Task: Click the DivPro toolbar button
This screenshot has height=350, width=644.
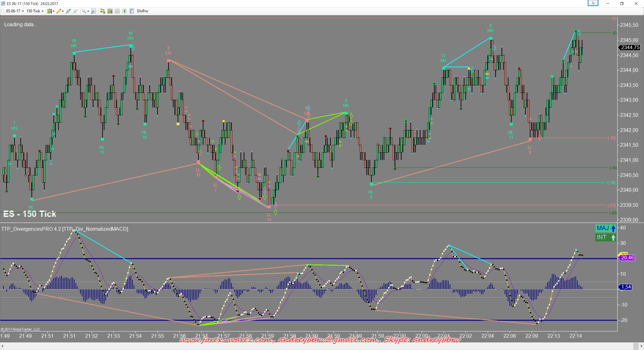Action: click(x=142, y=11)
